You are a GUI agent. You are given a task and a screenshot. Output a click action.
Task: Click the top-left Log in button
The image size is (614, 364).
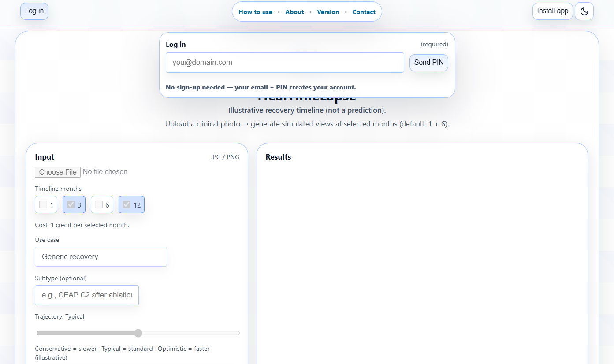tap(34, 11)
